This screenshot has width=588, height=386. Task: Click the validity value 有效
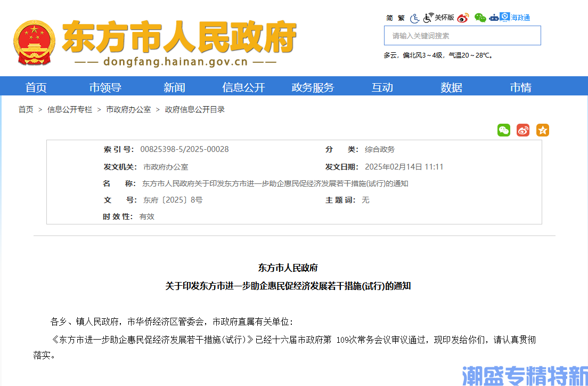click(146, 216)
